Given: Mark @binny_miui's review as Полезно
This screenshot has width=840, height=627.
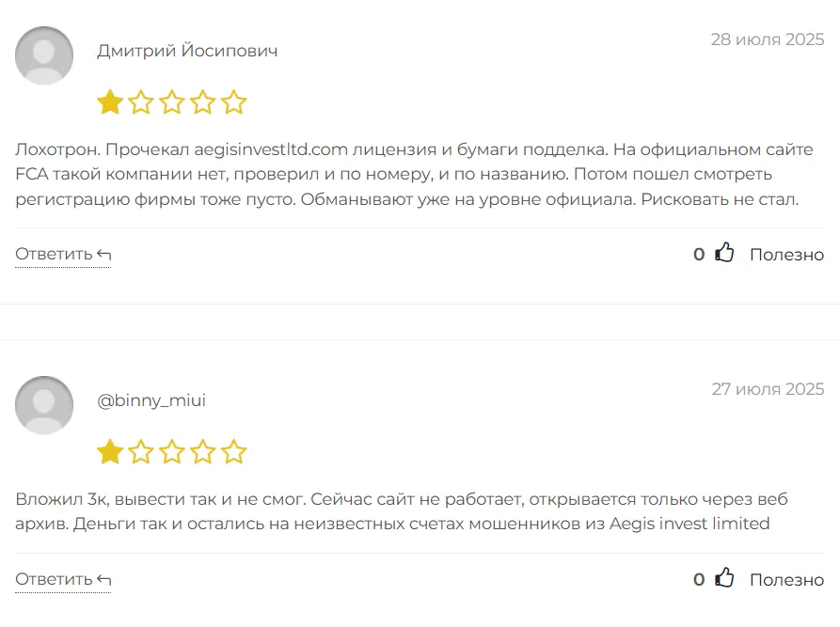Looking at the screenshot, I should click(786, 580).
